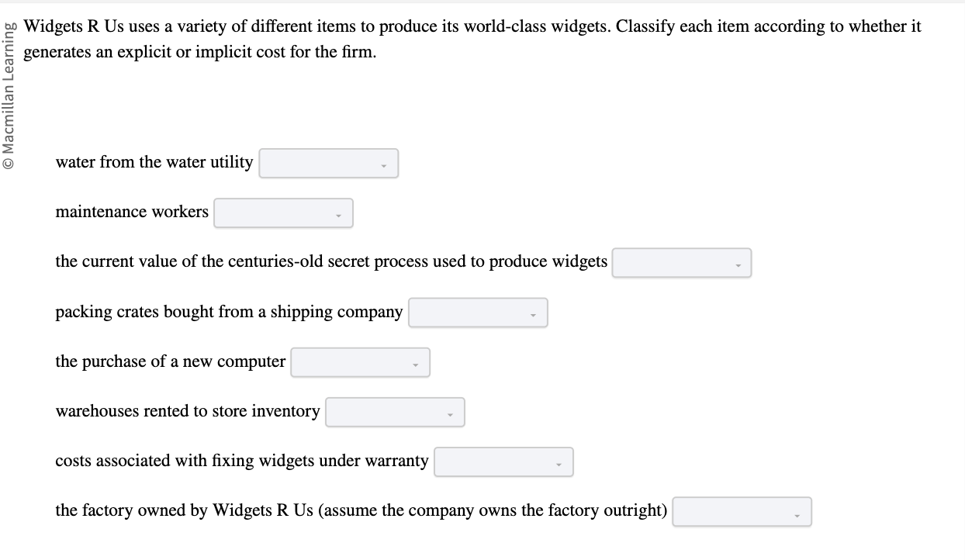Open the factory owned by Widgets R Us dropdown

pos(741,511)
